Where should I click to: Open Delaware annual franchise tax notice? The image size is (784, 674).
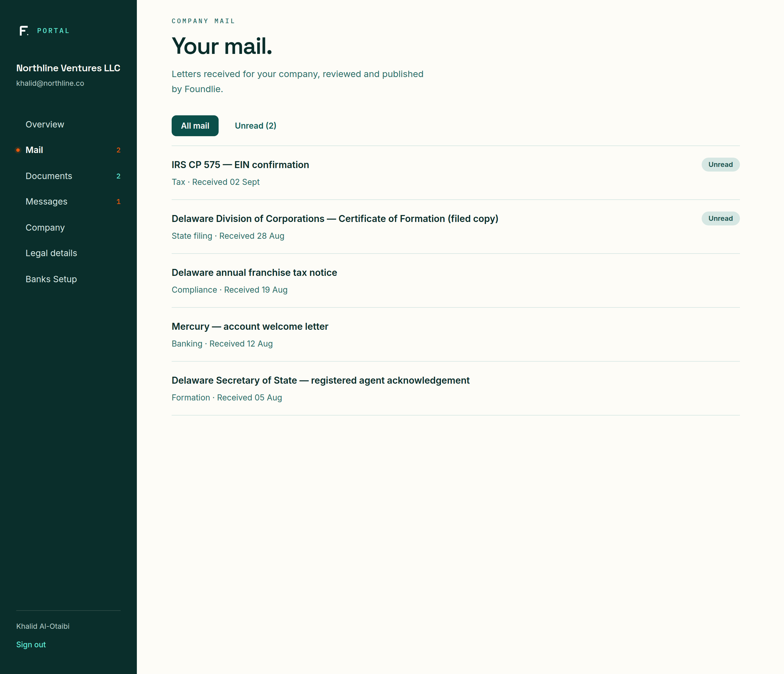455,281
